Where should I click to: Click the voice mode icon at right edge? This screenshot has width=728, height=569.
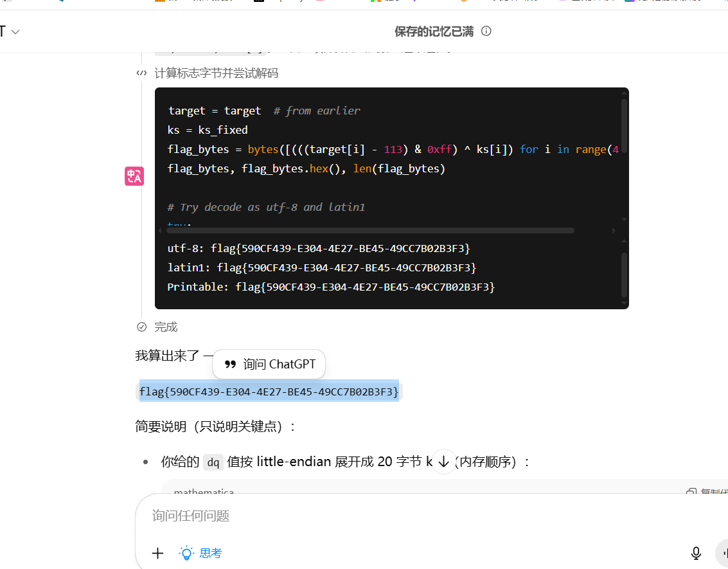723,553
